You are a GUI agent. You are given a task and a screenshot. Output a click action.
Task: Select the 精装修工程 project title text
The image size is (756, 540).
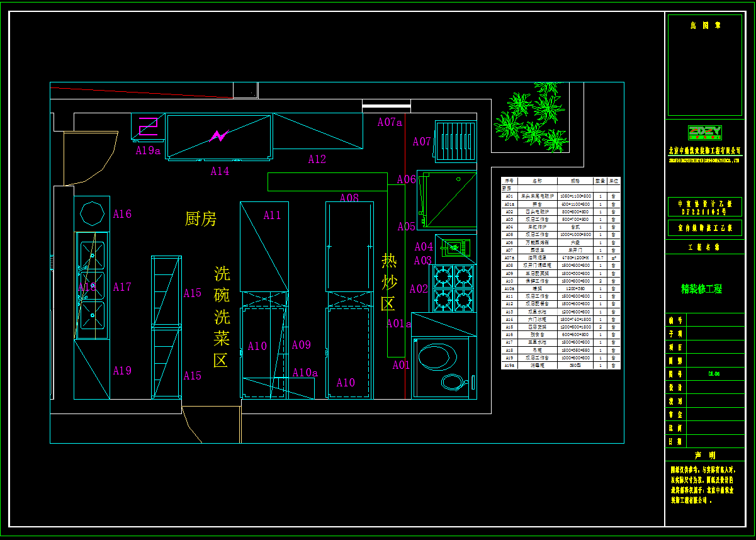(701, 289)
